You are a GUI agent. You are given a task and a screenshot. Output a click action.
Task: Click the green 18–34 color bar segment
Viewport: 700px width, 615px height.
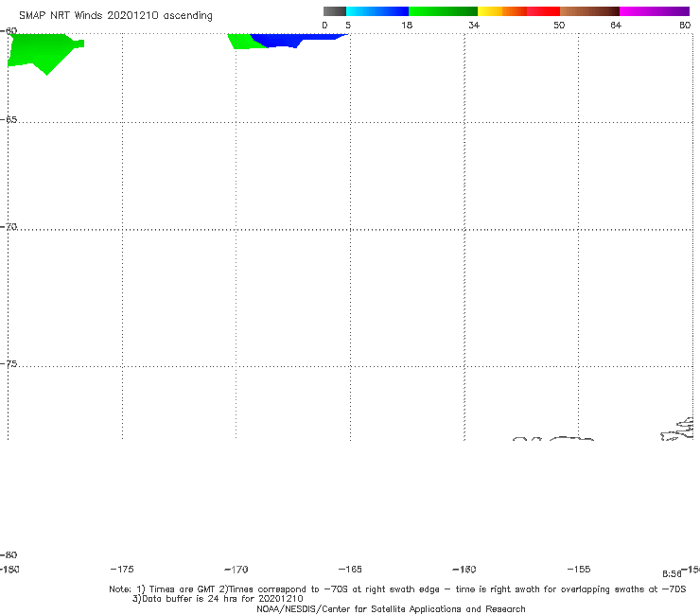pyautogui.click(x=443, y=11)
